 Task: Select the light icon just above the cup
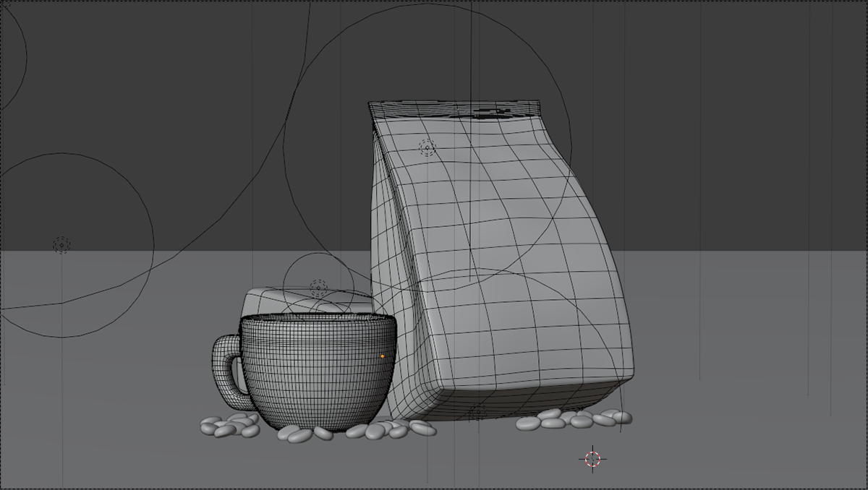tap(318, 288)
